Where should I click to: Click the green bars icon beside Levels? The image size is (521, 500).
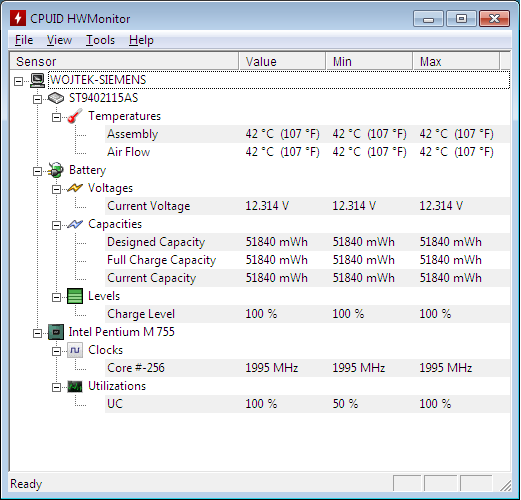click(x=75, y=296)
